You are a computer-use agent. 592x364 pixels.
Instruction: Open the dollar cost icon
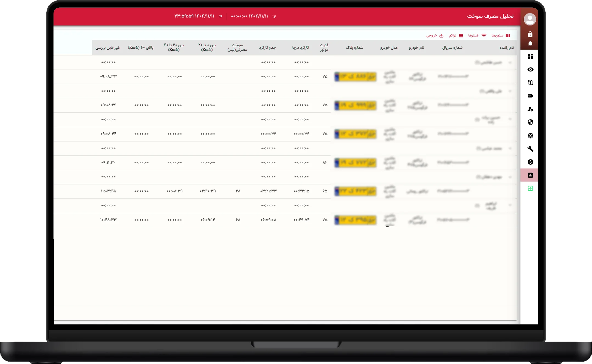(x=530, y=162)
